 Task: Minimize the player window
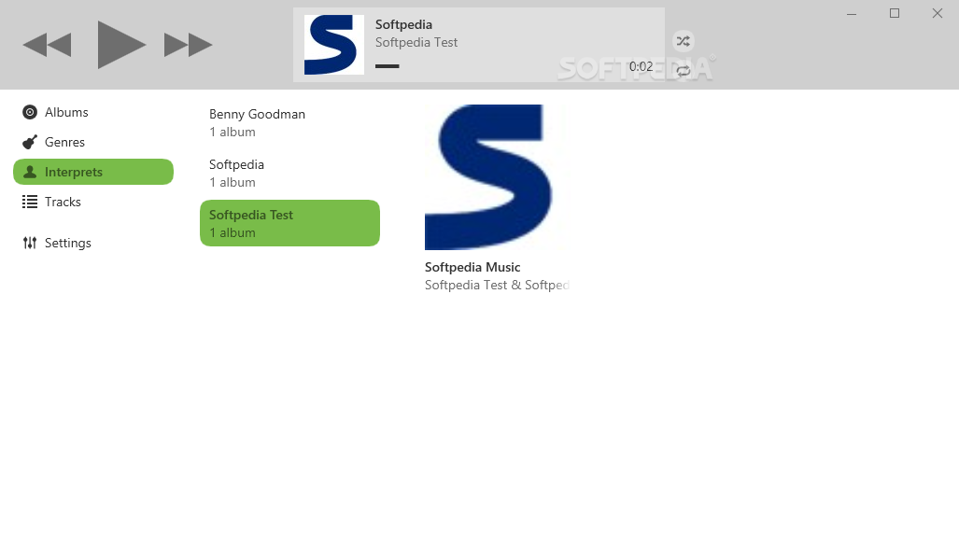852,13
